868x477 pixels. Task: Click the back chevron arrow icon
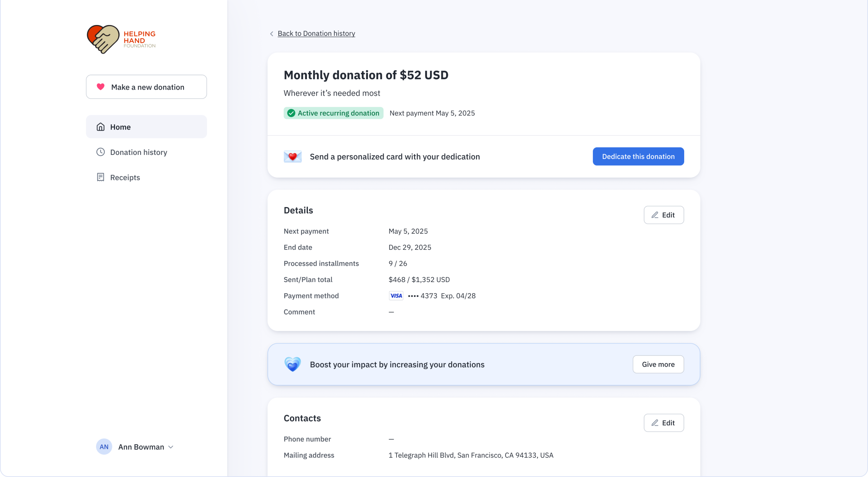[272, 34]
